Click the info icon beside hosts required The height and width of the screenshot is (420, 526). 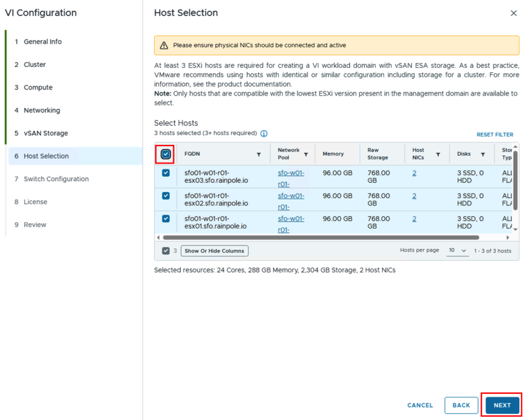point(264,133)
